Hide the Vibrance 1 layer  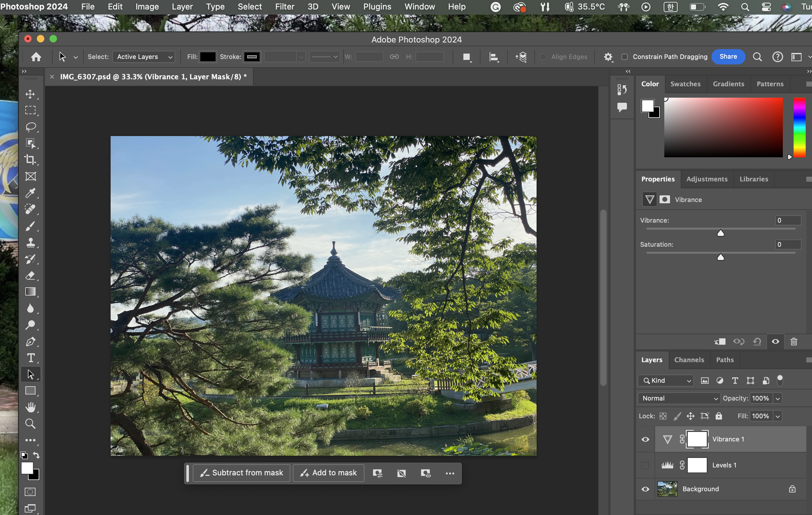click(645, 439)
